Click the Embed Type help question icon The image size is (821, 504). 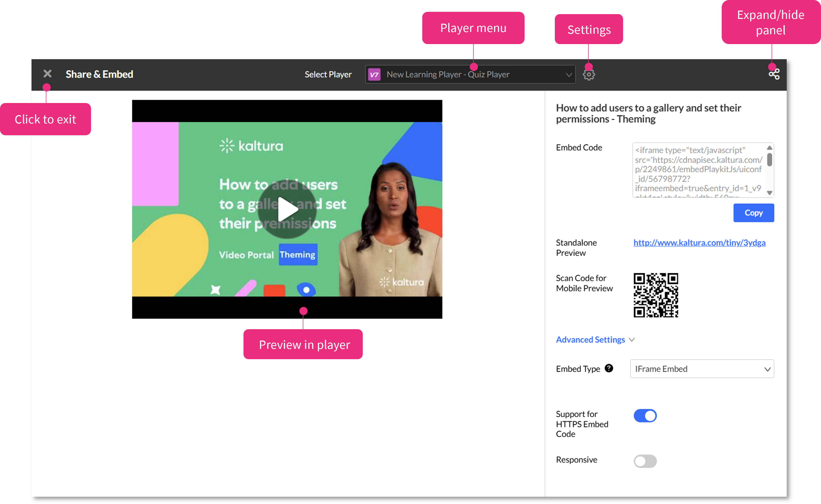click(x=609, y=368)
